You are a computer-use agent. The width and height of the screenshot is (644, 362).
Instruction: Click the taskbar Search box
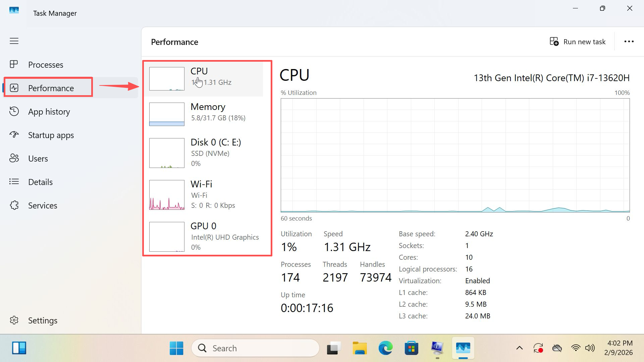point(255,348)
